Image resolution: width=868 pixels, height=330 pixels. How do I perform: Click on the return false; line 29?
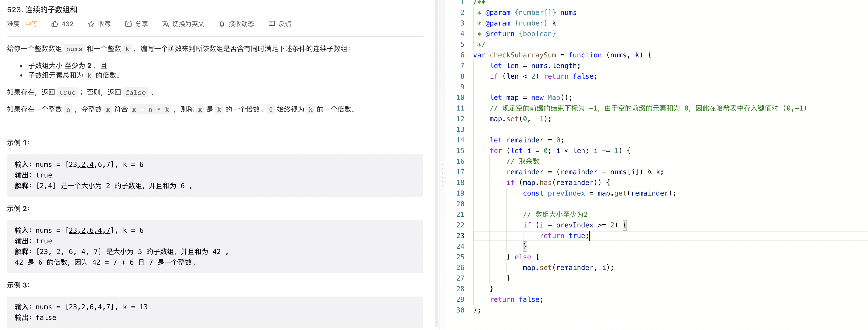(x=516, y=300)
